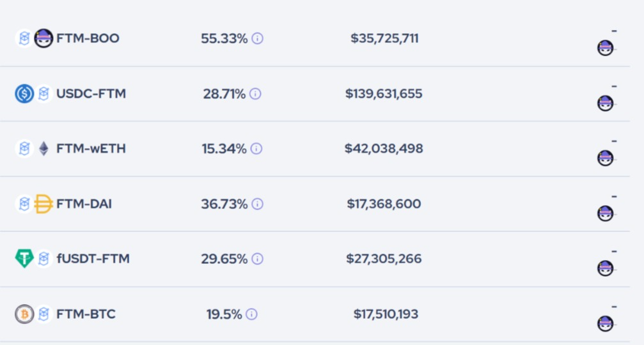
Task: Expand the FTM-BTC row via liquidity $17,510,193
Action: coord(386,314)
